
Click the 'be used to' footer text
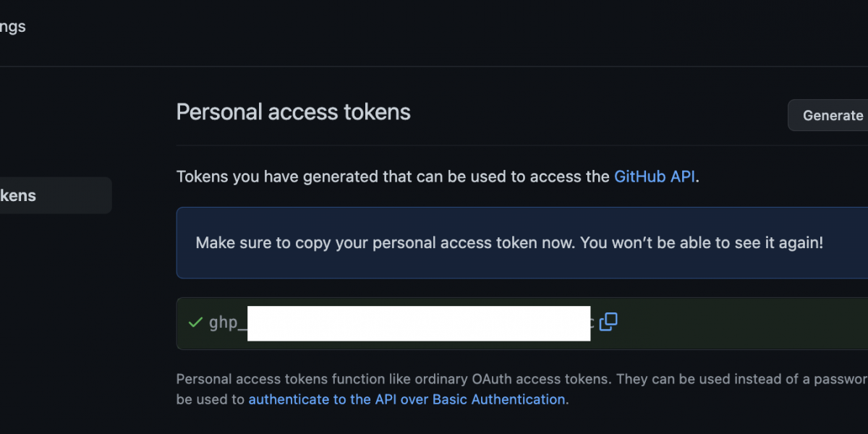point(210,399)
